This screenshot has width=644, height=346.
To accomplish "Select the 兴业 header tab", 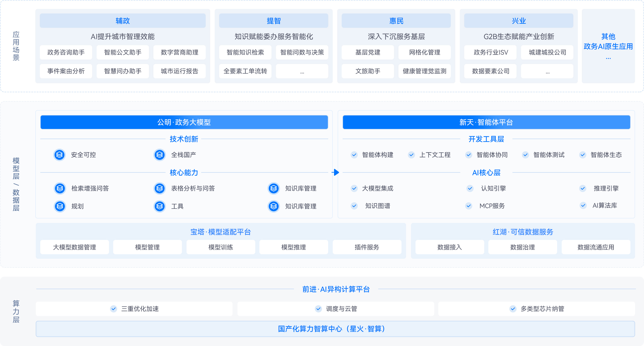I will click(519, 21).
